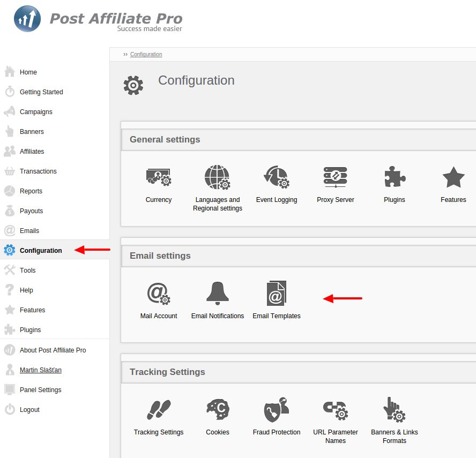Open Languages and Regional settings globe icon
Image resolution: width=476 pixels, height=458 pixels.
pyautogui.click(x=217, y=177)
